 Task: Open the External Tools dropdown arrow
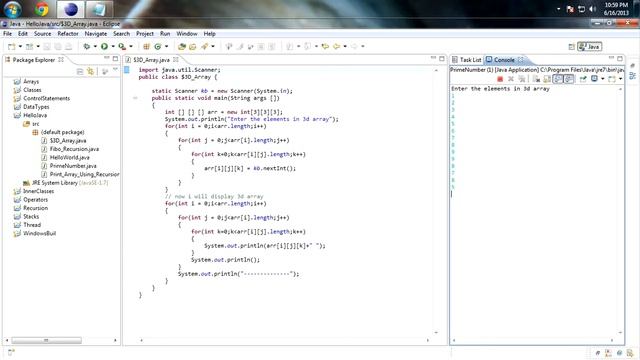[x=131, y=47]
